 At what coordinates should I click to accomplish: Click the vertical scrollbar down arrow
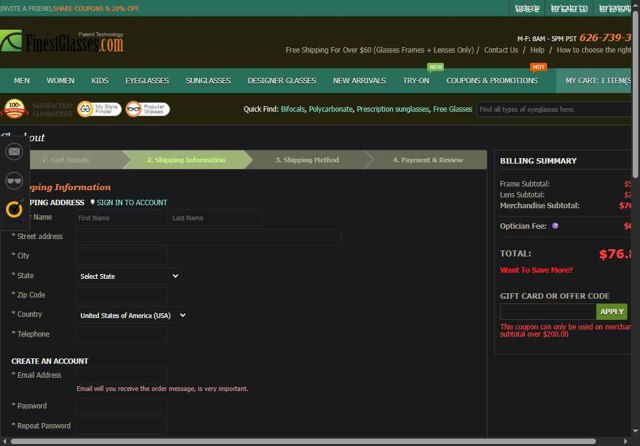tap(636, 431)
